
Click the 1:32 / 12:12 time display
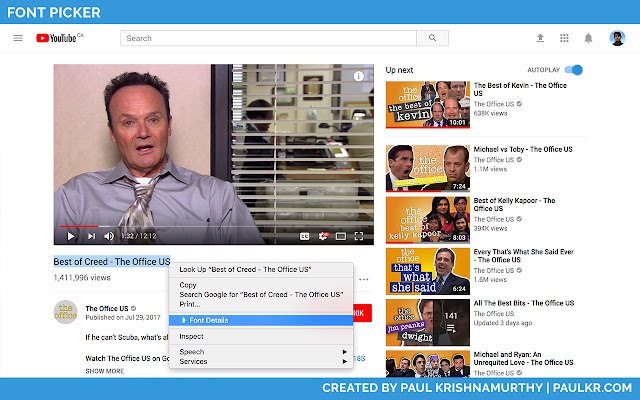coord(139,236)
